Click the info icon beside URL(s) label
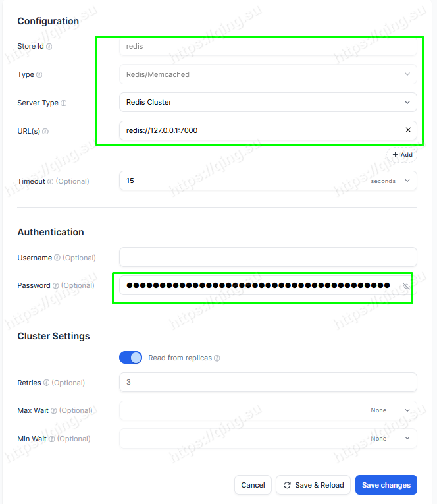The width and height of the screenshot is (437, 504). pyautogui.click(x=45, y=132)
